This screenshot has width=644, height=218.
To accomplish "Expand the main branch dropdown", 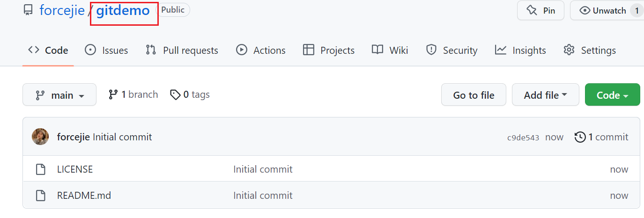I will (x=59, y=95).
